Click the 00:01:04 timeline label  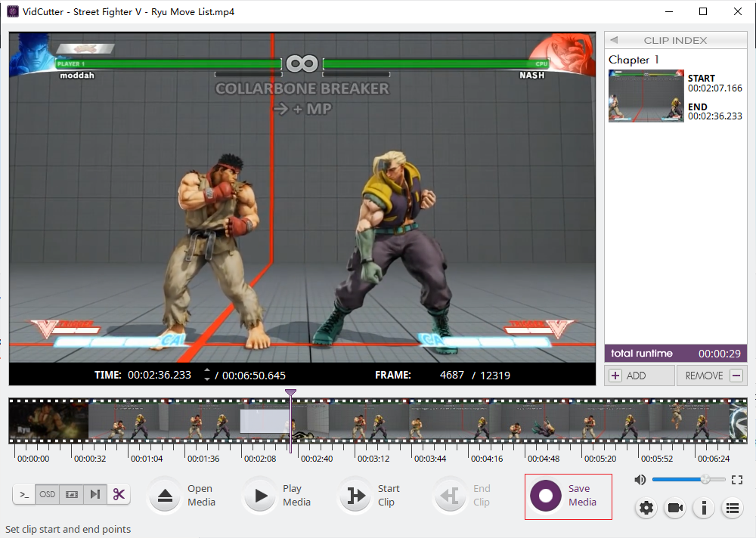coord(147,459)
